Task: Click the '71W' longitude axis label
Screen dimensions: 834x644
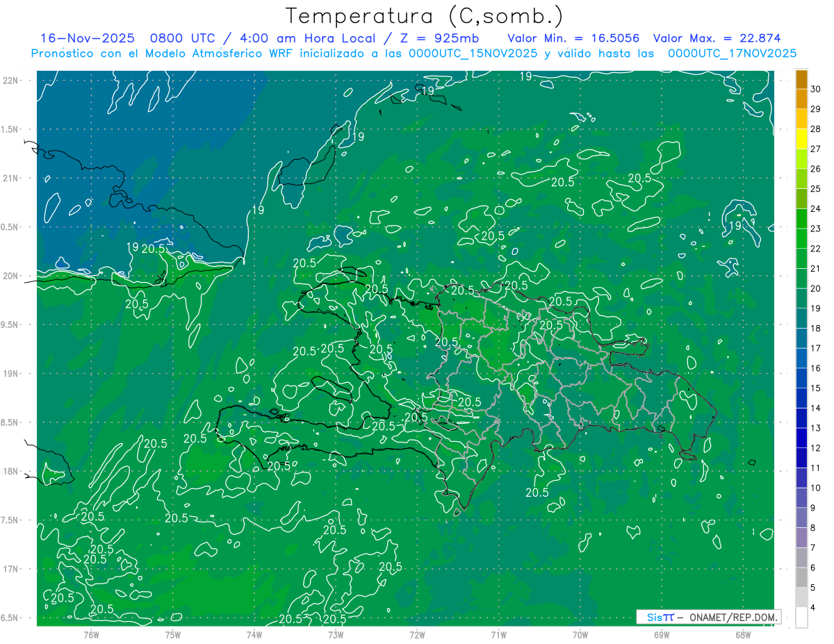Action: (498, 634)
